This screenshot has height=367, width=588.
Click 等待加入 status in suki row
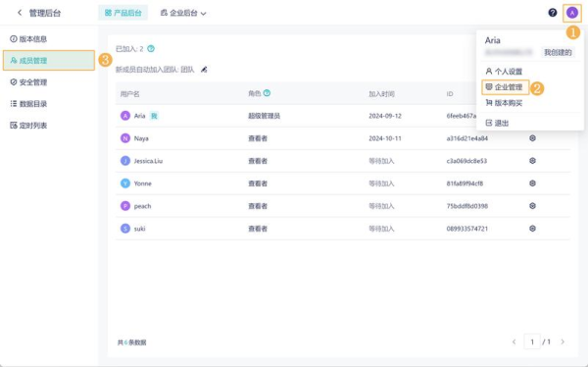tap(381, 229)
